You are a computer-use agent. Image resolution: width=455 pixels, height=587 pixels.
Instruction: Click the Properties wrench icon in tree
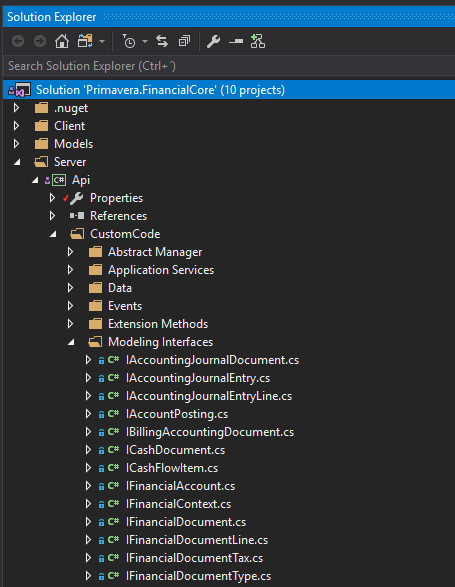[x=77, y=198]
